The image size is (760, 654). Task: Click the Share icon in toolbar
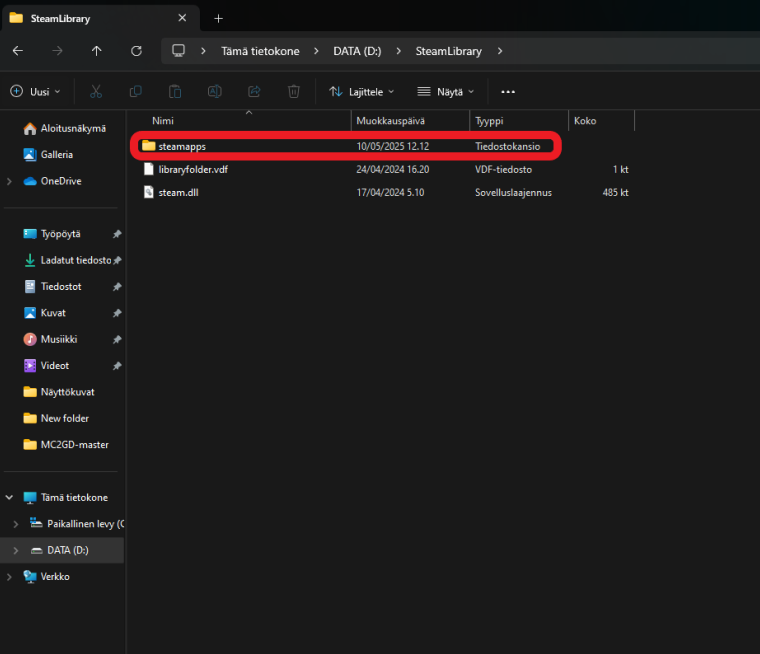pyautogui.click(x=254, y=92)
